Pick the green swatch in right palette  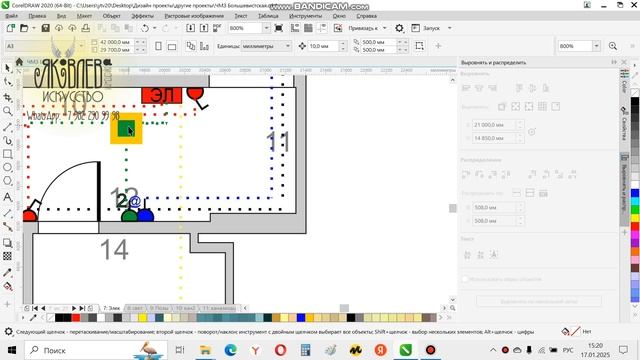tap(635, 210)
